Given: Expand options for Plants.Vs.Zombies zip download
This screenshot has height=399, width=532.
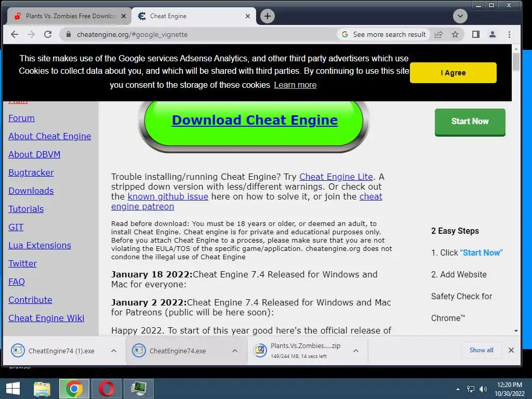Looking at the screenshot, I should point(355,351).
